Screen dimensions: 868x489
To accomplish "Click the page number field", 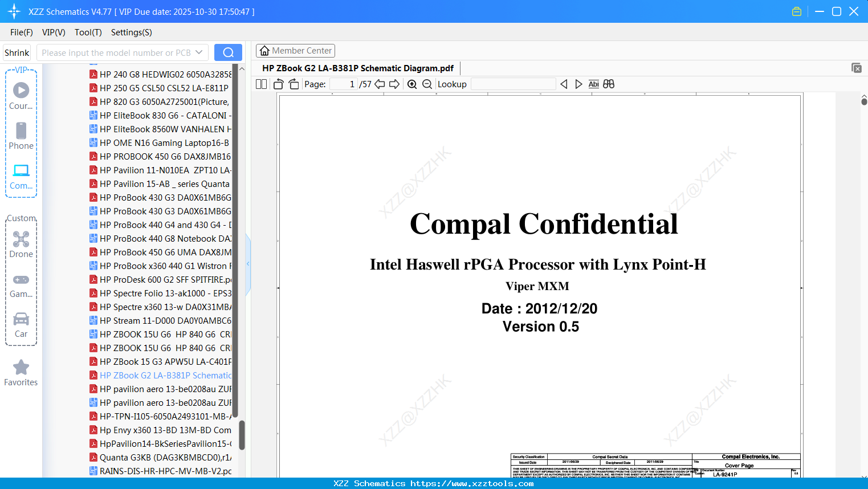I will point(344,84).
